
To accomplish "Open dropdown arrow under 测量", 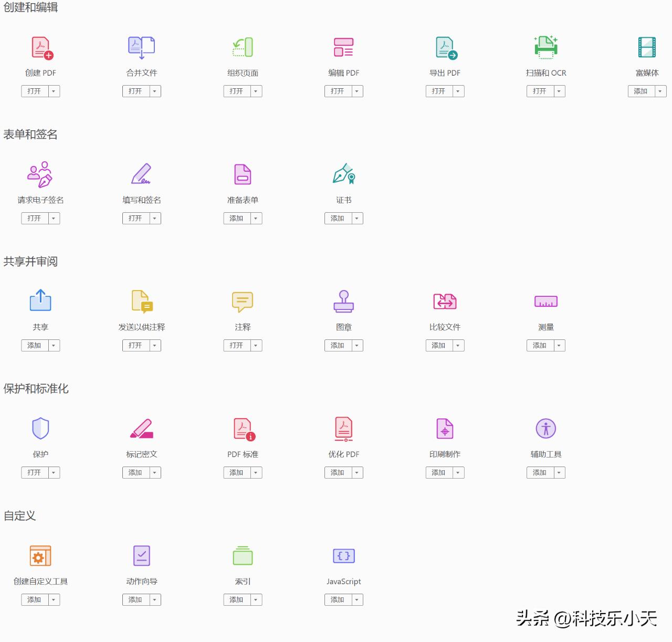I will pyautogui.click(x=559, y=346).
